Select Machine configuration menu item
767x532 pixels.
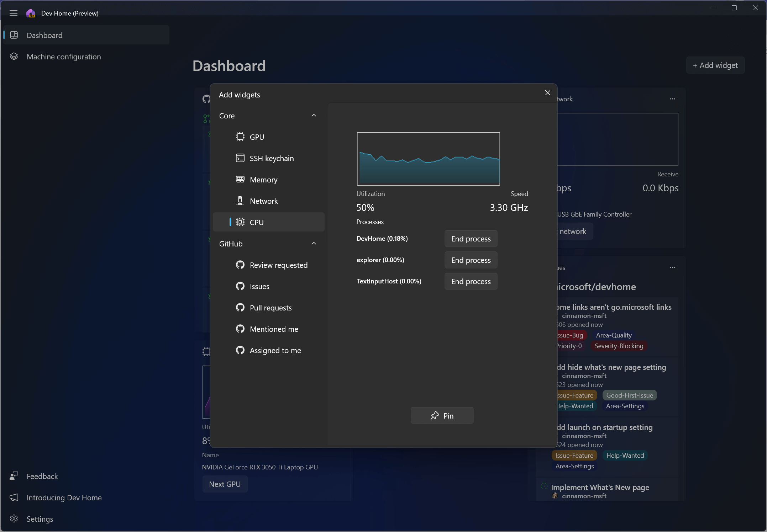point(63,56)
